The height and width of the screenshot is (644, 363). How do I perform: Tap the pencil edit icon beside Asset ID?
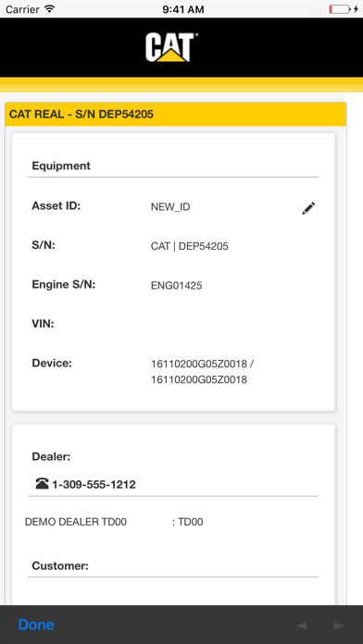click(x=308, y=208)
